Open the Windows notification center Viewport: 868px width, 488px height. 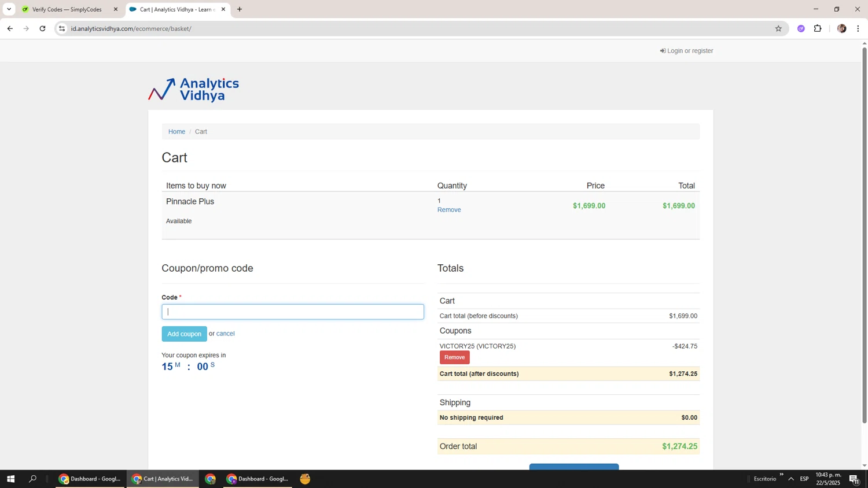(854, 479)
